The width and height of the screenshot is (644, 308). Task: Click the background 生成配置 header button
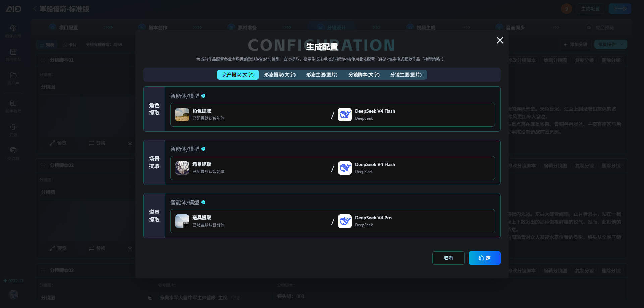tap(590, 9)
